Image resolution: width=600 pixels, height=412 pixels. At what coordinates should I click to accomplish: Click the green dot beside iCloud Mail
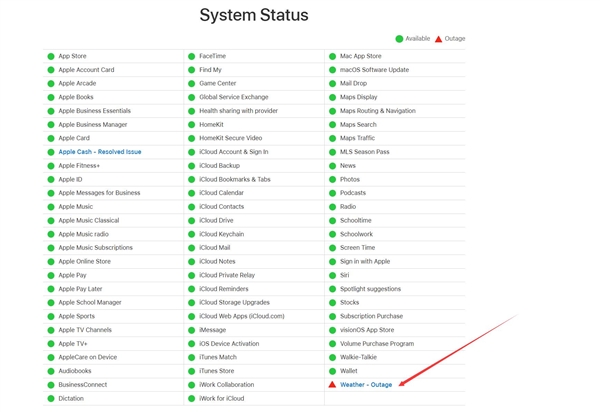191,247
